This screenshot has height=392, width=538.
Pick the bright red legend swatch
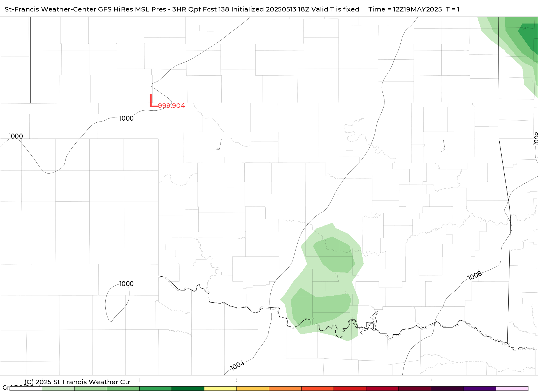(350, 389)
